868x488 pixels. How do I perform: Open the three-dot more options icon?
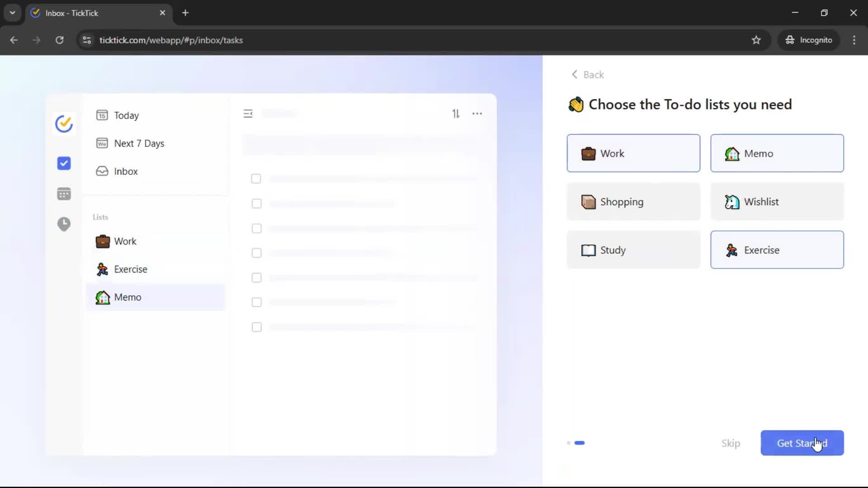point(477,114)
